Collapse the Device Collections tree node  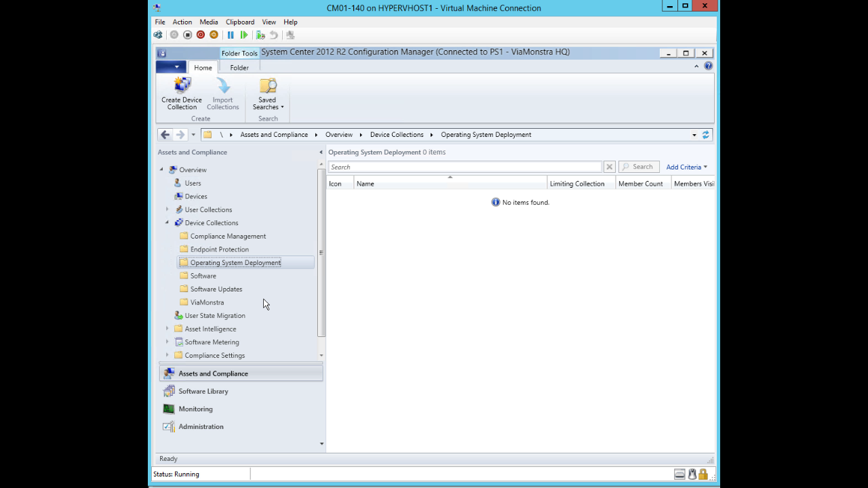[167, 222]
